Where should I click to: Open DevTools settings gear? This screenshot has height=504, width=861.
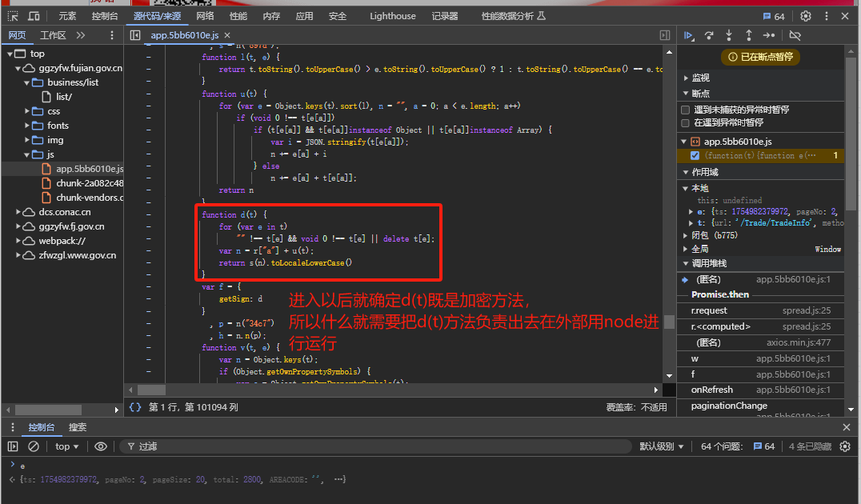(806, 16)
